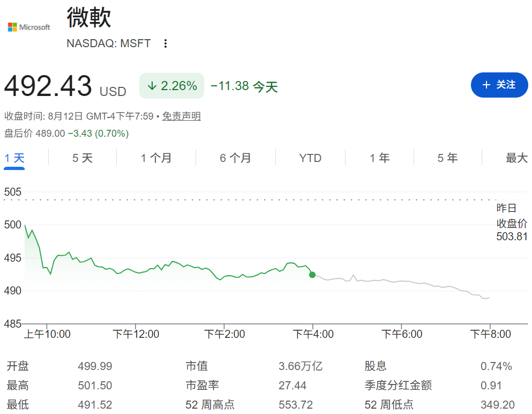Click the 下午12:00 axis label

[x=136, y=334]
